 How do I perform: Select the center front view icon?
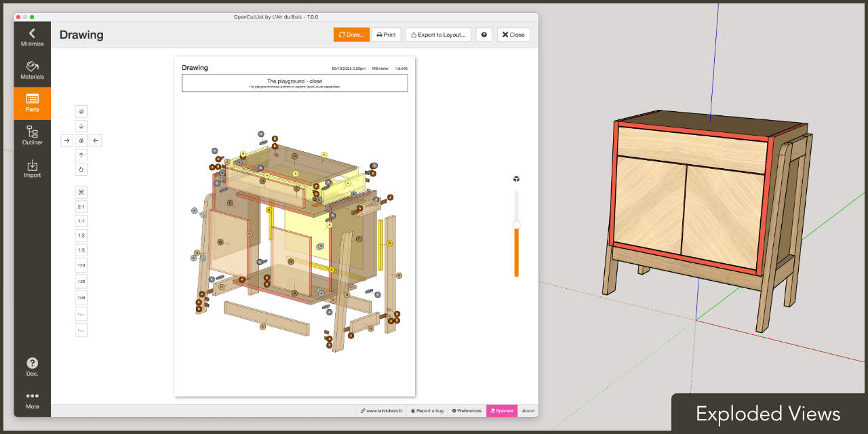[81, 140]
